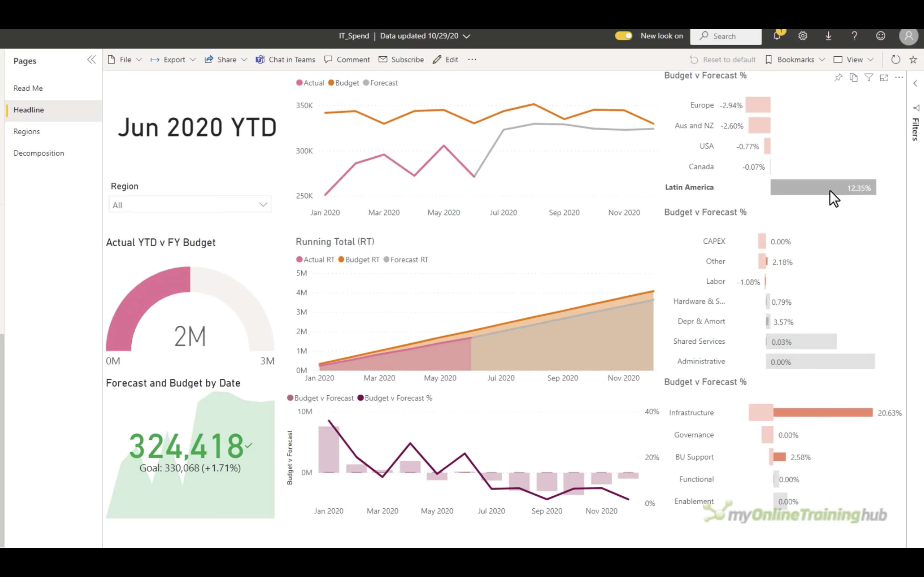This screenshot has height=577, width=924.
Task: Expand the Data updated title chevron
Action: [x=467, y=36]
